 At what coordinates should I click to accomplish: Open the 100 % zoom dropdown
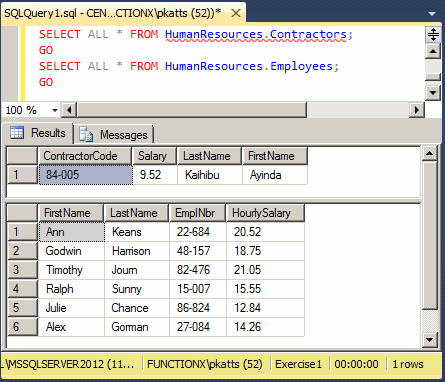[x=55, y=110]
